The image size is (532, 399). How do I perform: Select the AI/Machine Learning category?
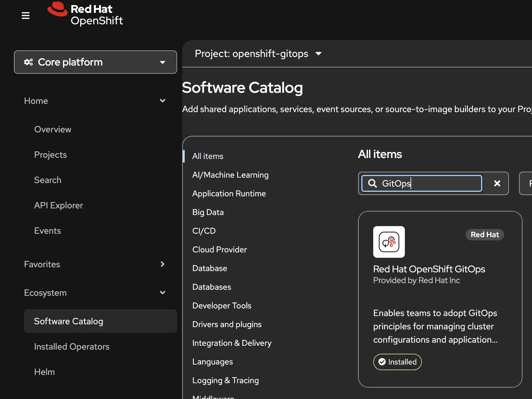point(230,174)
